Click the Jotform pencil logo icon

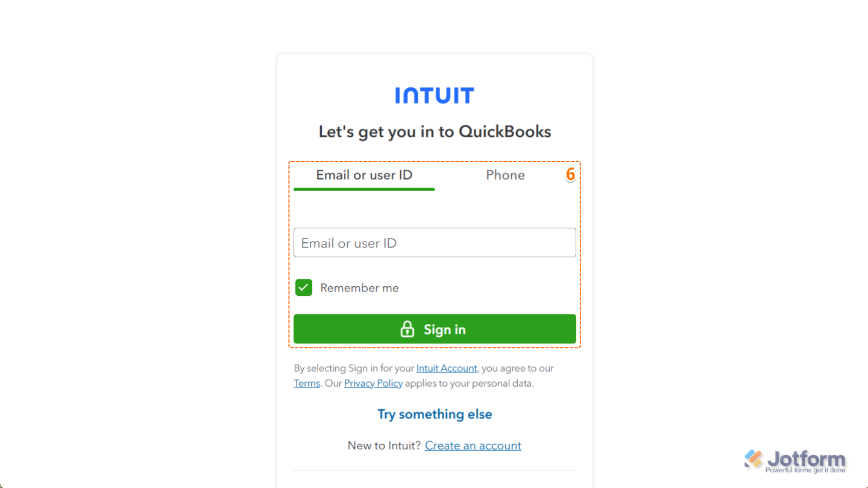[x=753, y=459]
